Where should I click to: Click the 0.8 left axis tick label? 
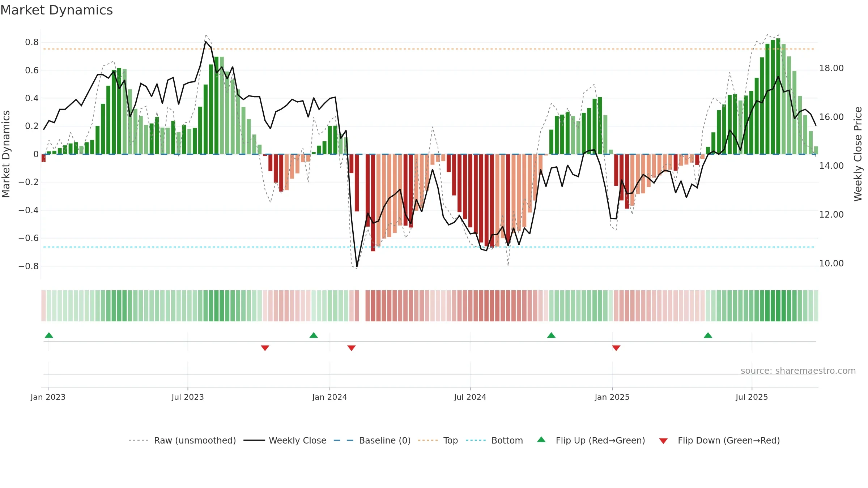click(32, 42)
